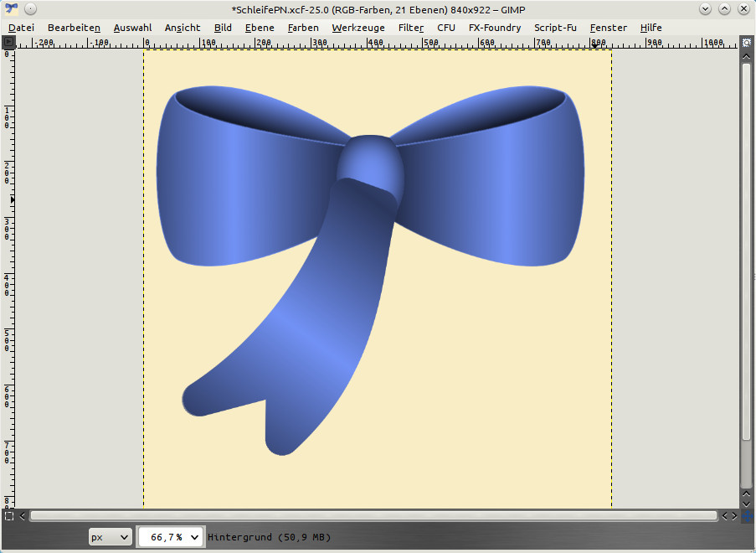Toggle zoom-on-window-resize button at top-right corner

(746, 42)
